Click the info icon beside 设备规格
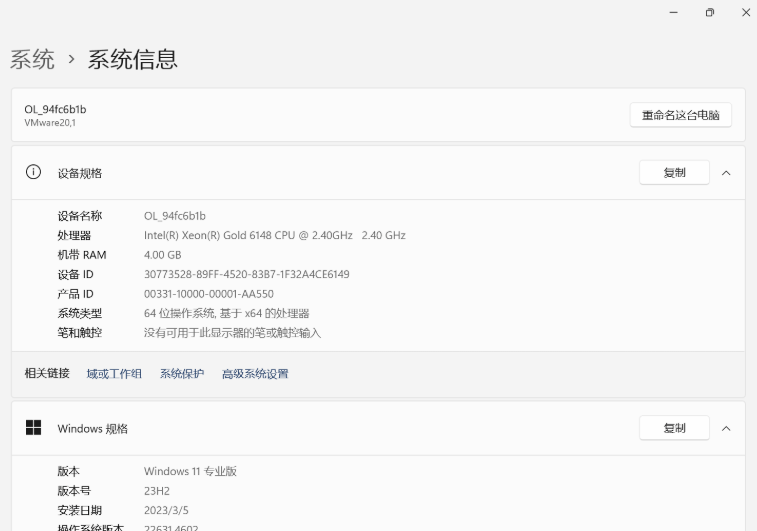The image size is (757, 531). pyautogui.click(x=33, y=172)
